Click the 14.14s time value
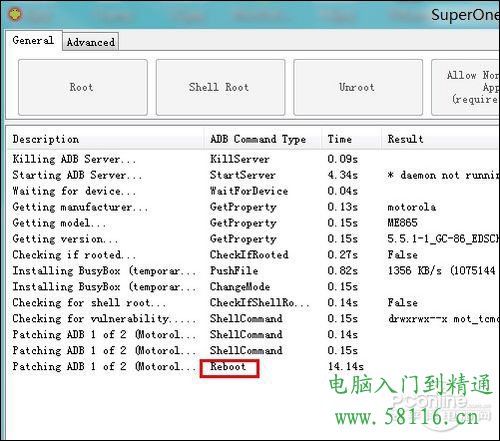Image resolution: width=500 pixels, height=441 pixels. click(x=346, y=367)
